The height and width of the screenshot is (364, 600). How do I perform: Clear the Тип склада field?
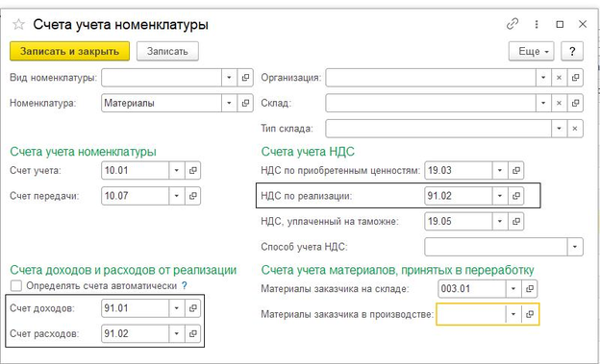(x=575, y=129)
